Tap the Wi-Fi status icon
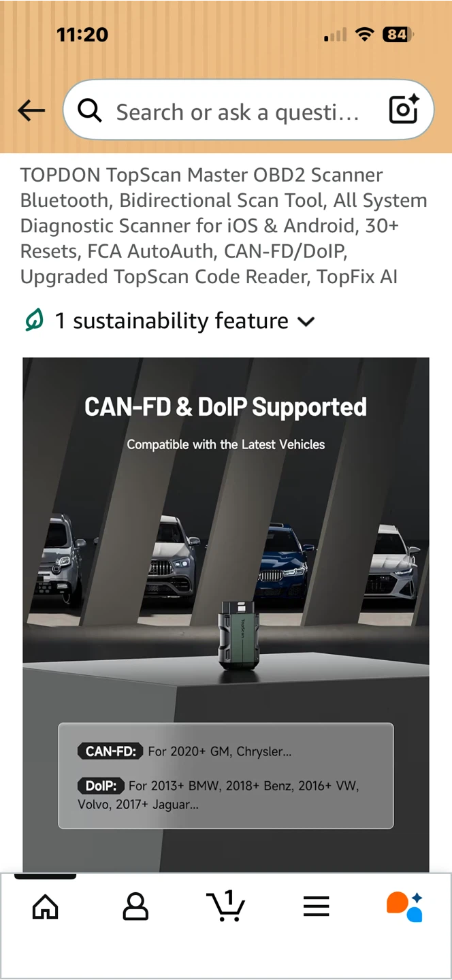 [x=366, y=34]
